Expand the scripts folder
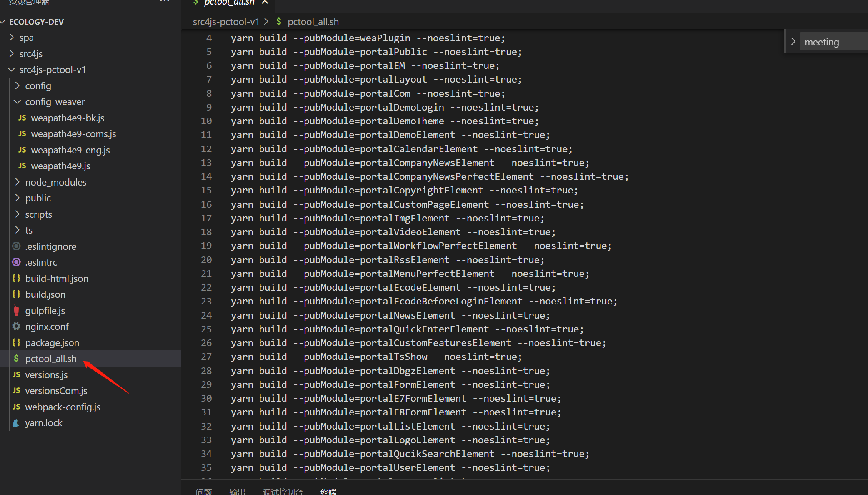Viewport: 868px width, 495px height. 18,214
